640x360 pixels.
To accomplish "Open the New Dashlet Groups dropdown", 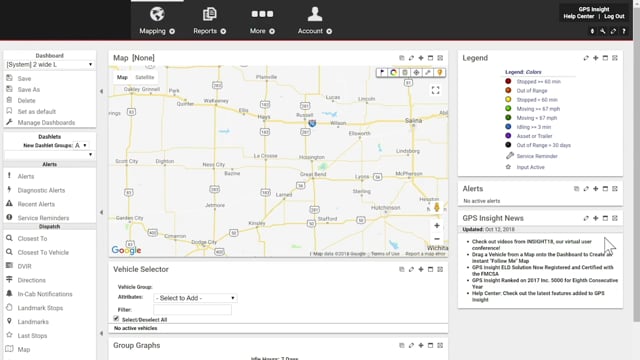I will point(81,145).
